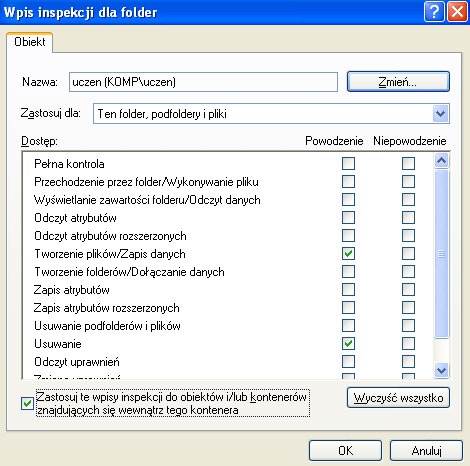470x466 pixels.
Task: Check Powodzenie for Pełna kontrola
Action: [348, 164]
